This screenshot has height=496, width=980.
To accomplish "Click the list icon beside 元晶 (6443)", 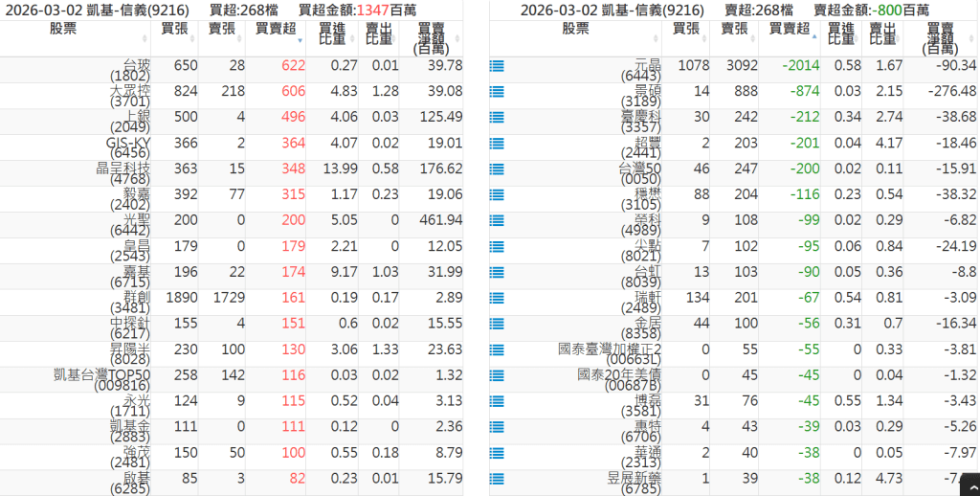I will pos(497,66).
